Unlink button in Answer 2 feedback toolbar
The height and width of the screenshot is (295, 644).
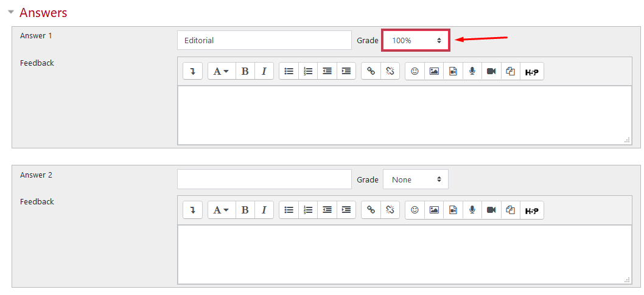pyautogui.click(x=390, y=210)
